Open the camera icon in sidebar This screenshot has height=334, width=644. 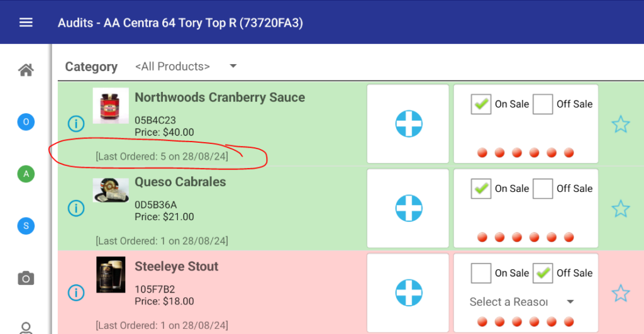click(x=26, y=278)
